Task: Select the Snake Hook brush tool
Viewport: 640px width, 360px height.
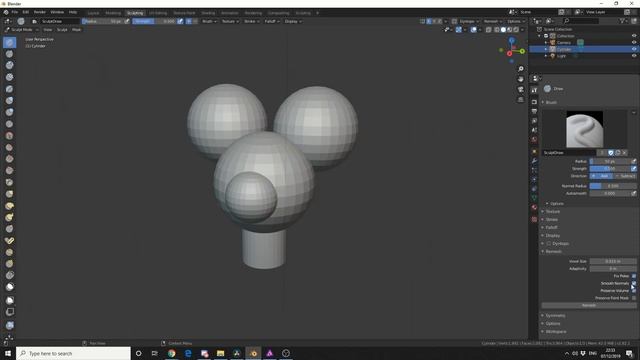Action: (x=9, y=218)
